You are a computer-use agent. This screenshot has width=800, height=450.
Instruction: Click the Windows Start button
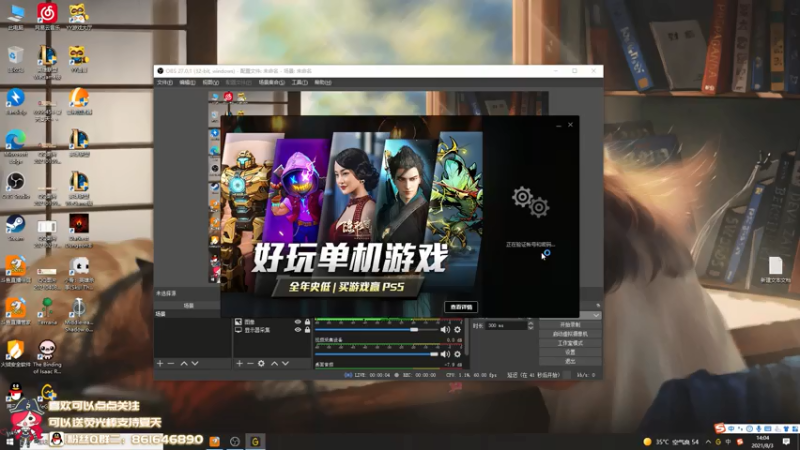[9, 441]
